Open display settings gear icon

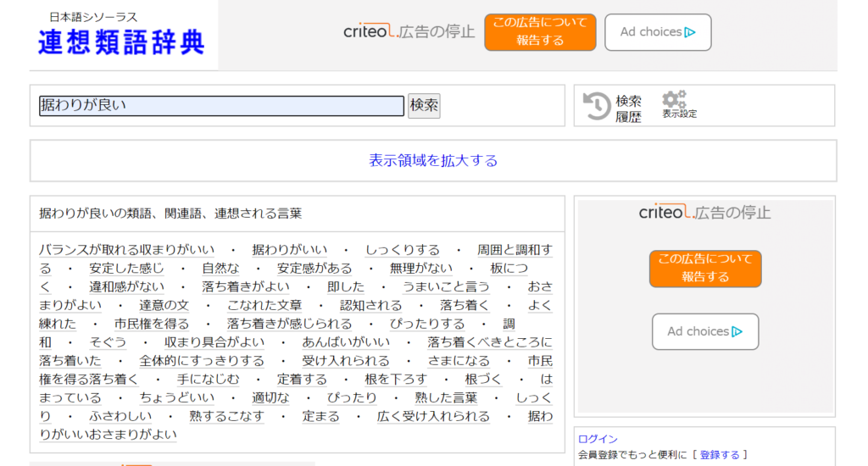click(x=674, y=100)
